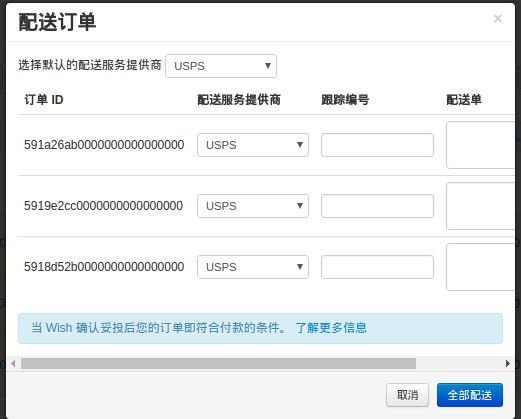Focus tracking number field for order 5918d52b
The height and width of the screenshot is (419, 521).
coord(377,267)
